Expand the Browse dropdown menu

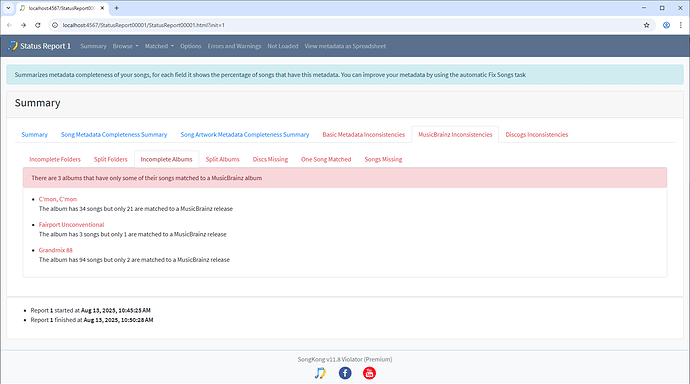[x=125, y=46]
